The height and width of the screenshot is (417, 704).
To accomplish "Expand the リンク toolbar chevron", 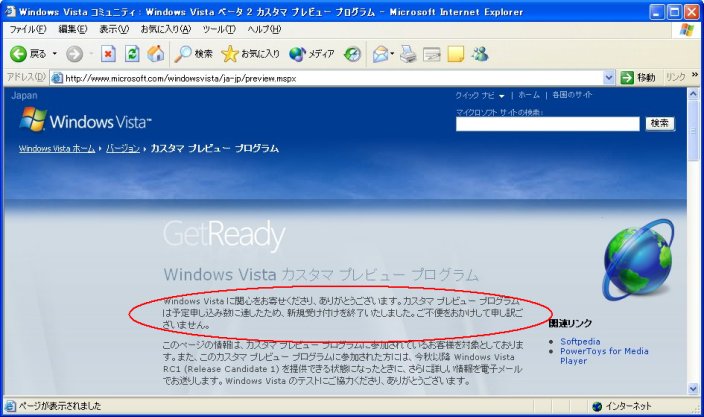I will click(x=695, y=75).
